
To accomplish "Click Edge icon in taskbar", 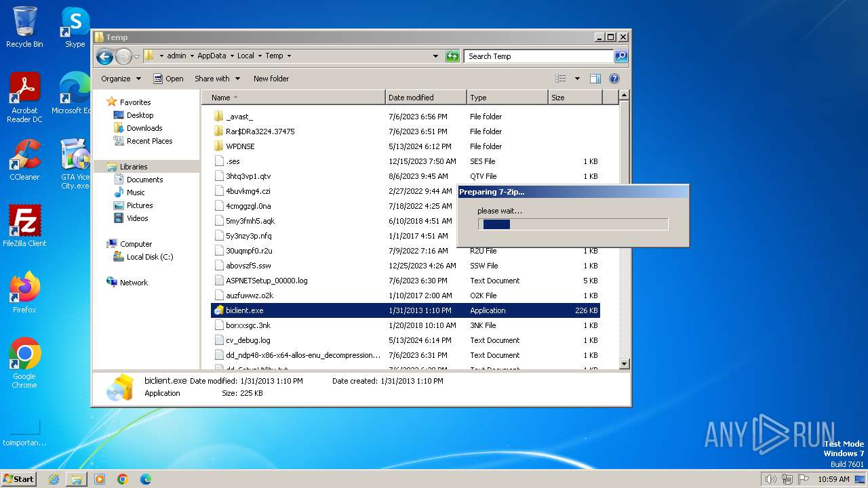I will (146, 479).
